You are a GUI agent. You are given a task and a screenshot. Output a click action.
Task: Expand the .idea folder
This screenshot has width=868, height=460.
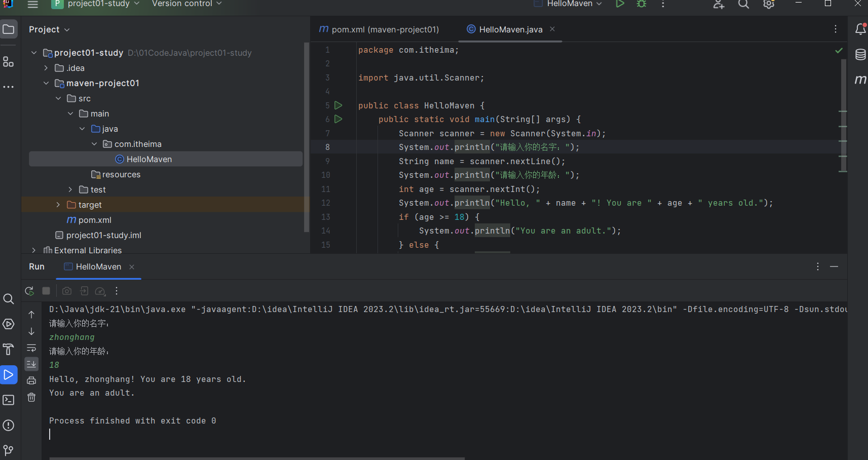pos(46,68)
